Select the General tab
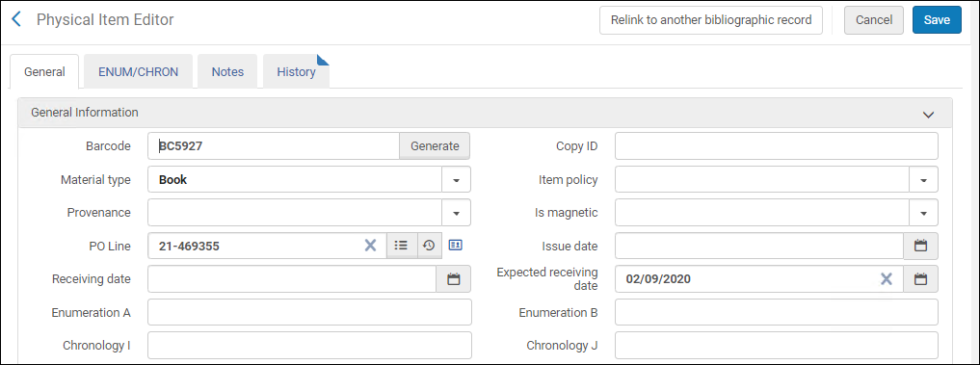Viewport: 980px width, 365px height. (44, 72)
